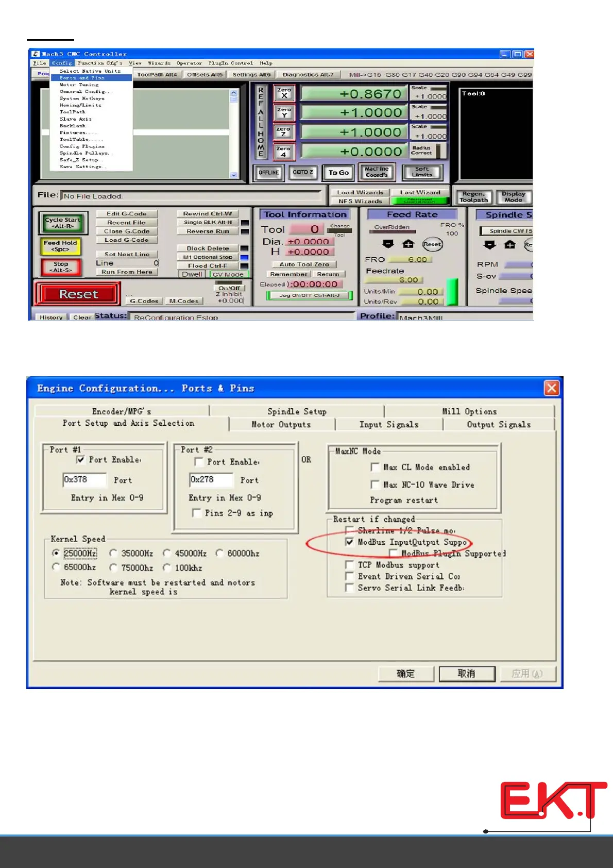Select Save Settings in Config menu
Viewport: 613px width, 868px height.
(x=92, y=166)
